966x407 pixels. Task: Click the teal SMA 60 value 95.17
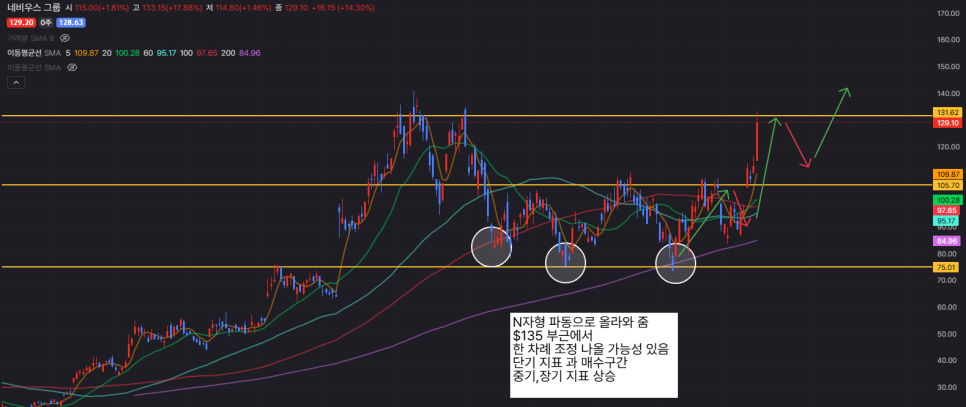166,53
